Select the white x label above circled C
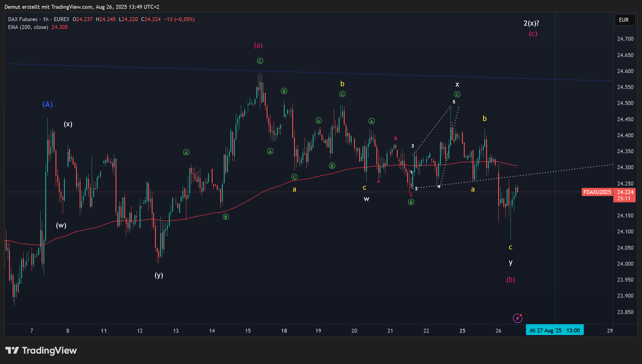Screen dimensions: 642x364 457,84
